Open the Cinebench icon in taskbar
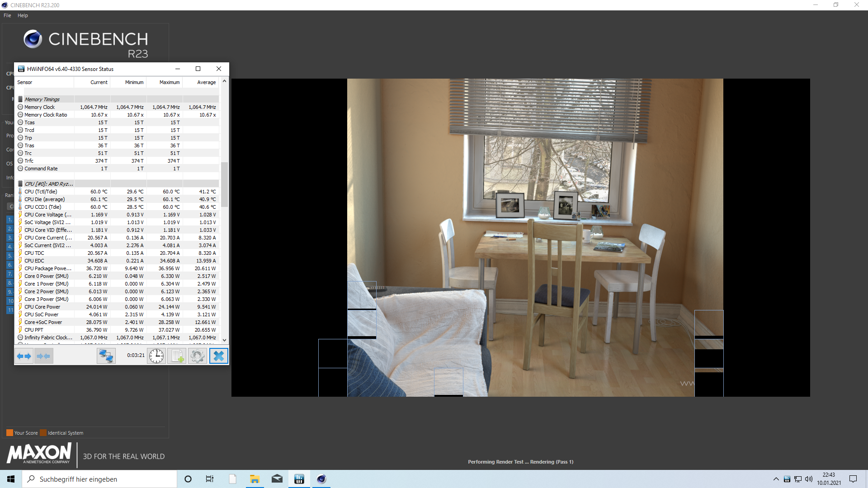This screenshot has width=868, height=488. (321, 479)
